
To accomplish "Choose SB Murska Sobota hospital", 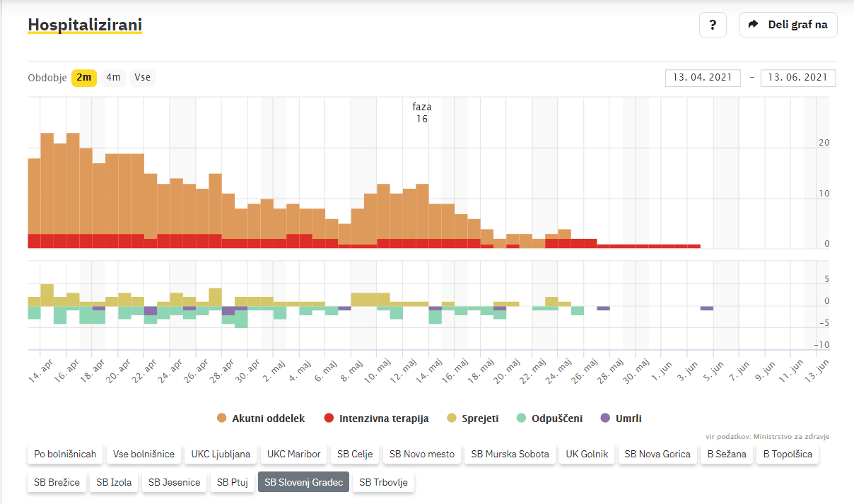I will click(x=510, y=454).
